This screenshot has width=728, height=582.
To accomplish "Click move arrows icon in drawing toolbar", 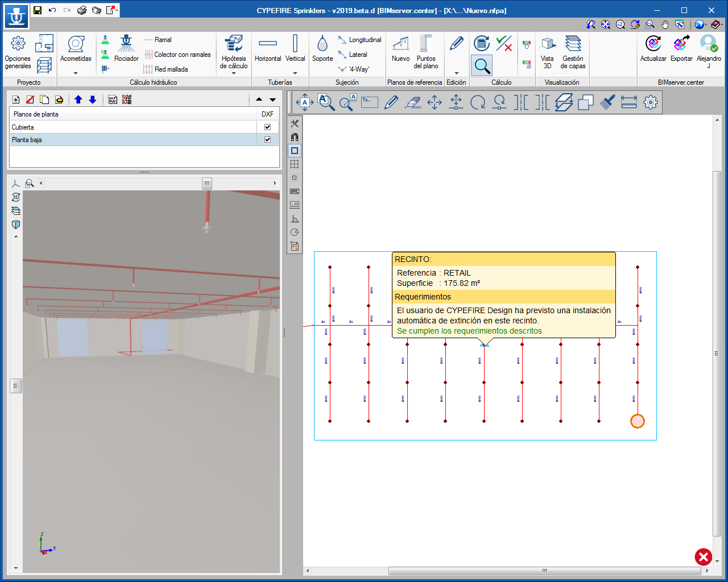I will coord(435,102).
